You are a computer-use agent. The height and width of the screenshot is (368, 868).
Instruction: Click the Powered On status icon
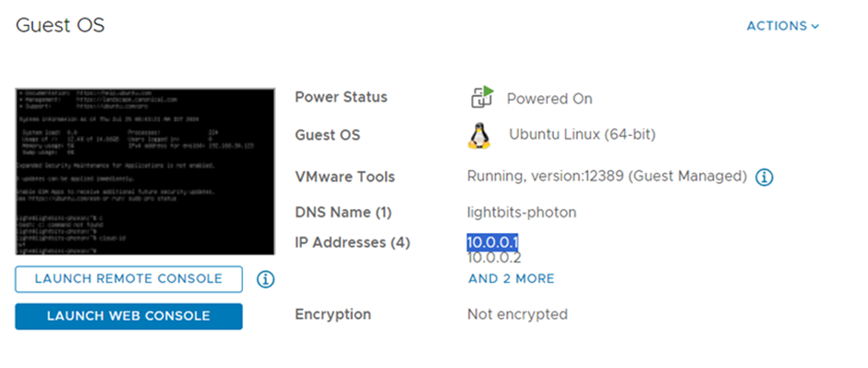(482, 97)
